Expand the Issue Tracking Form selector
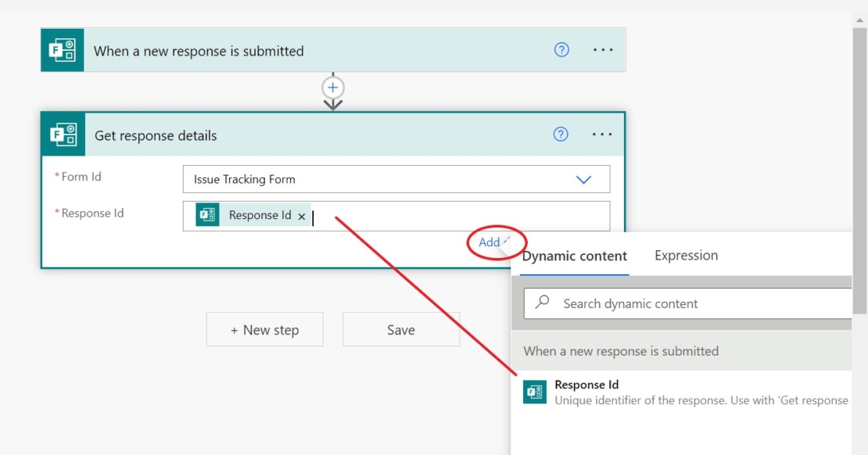 [583, 179]
